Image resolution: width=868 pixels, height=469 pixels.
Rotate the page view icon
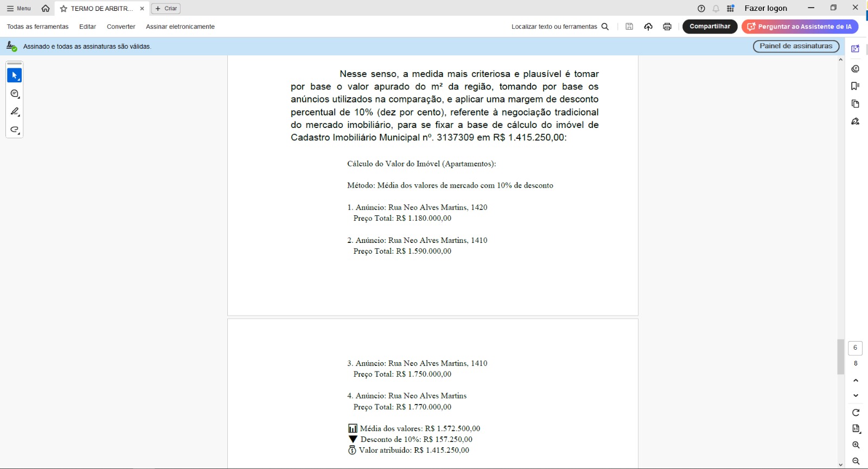click(856, 413)
